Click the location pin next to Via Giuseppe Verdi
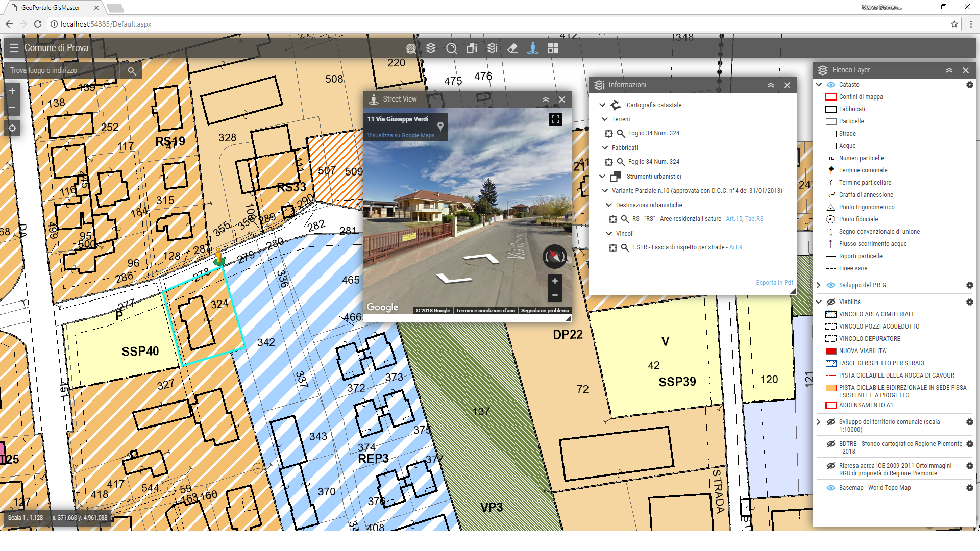This screenshot has width=980, height=551. point(440,126)
